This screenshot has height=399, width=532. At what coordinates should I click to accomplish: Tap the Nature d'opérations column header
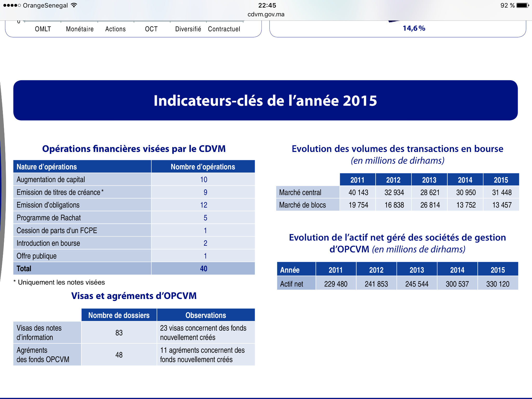pos(47,167)
